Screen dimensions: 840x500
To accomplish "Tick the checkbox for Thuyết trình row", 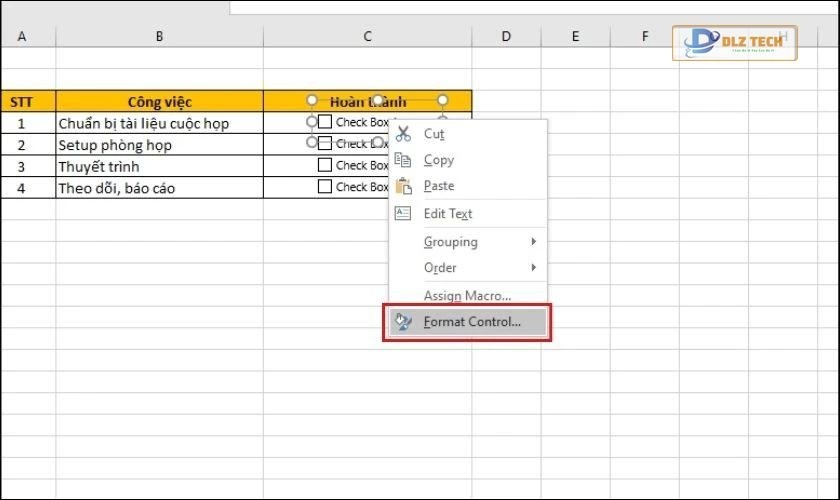I will tap(324, 165).
